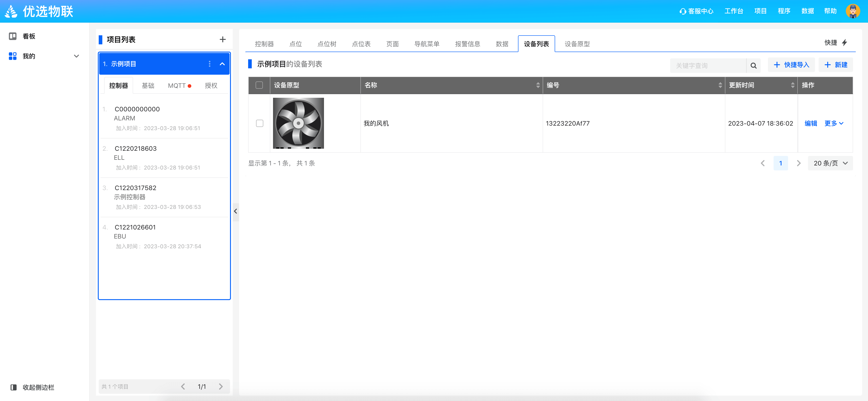Image resolution: width=868 pixels, height=401 pixels.
Task: Switch to the 点位 tab
Action: pyautogui.click(x=295, y=44)
